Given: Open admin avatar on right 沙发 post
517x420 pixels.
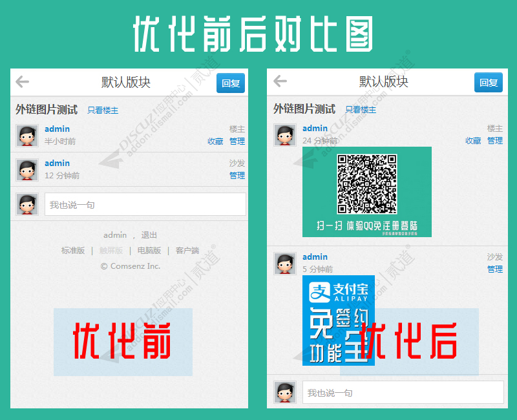Looking at the screenshot, I should [x=285, y=264].
